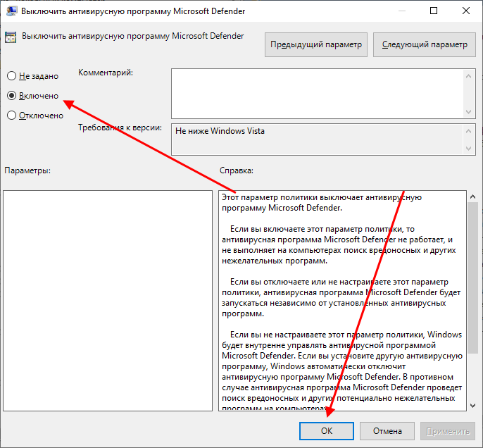Minimize the policy dialog window
Screen dimensions: 483x448
click(x=401, y=11)
